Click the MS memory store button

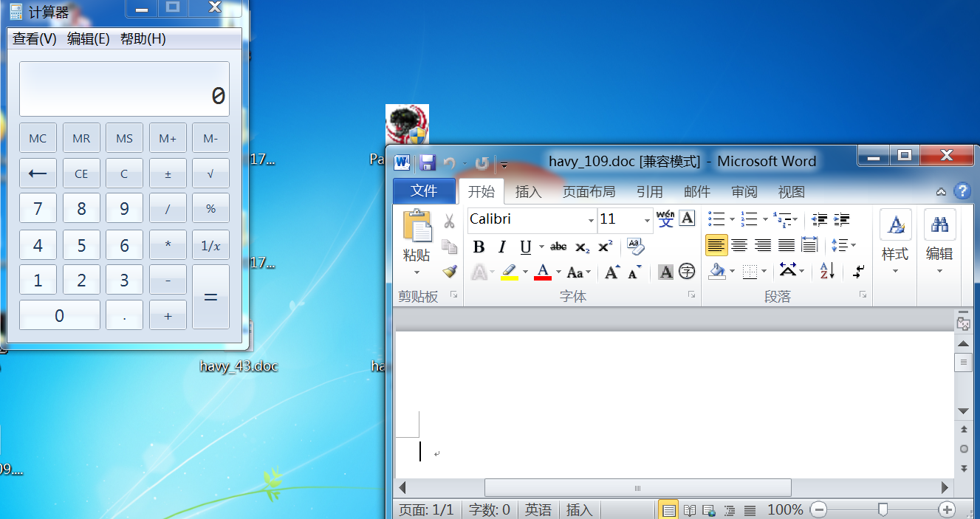pos(124,138)
